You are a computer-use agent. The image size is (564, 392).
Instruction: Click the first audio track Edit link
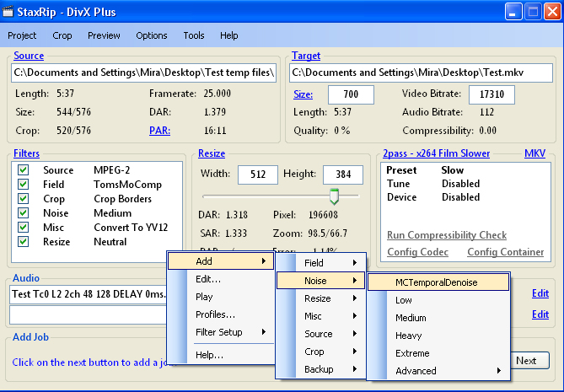pyautogui.click(x=540, y=293)
